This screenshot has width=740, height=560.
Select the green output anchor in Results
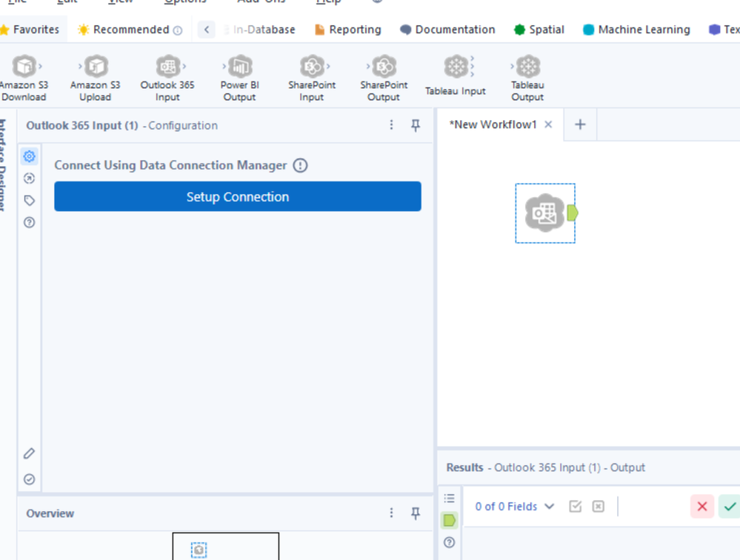(450, 521)
